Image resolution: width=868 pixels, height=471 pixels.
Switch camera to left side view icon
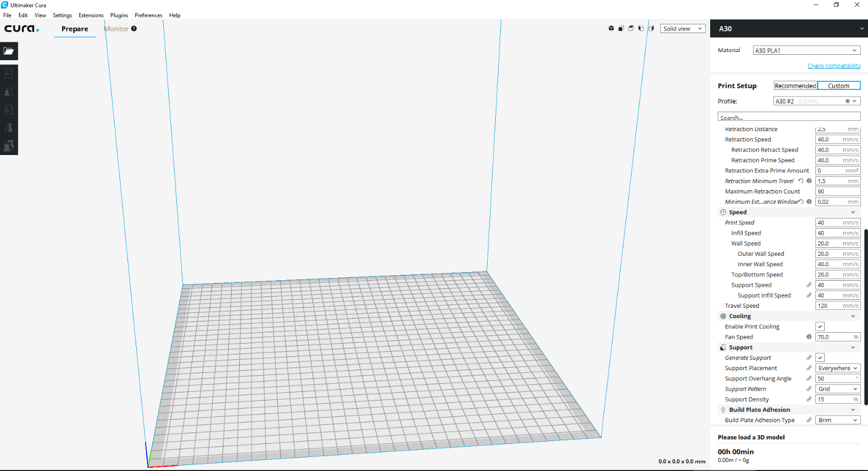[641, 29]
